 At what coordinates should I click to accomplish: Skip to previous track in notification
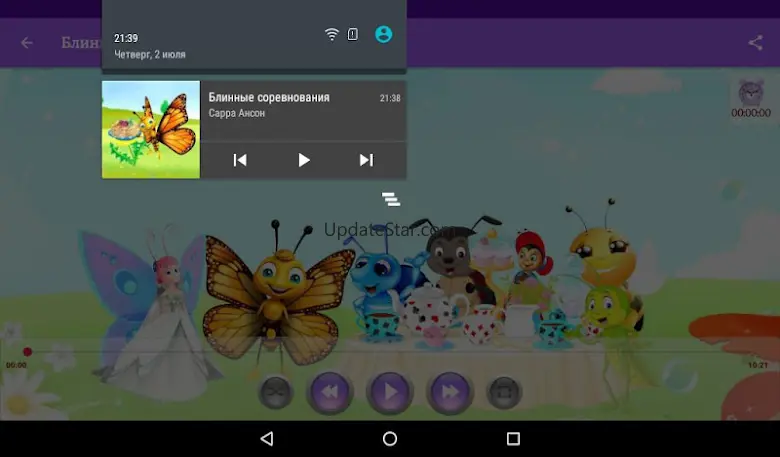(240, 160)
